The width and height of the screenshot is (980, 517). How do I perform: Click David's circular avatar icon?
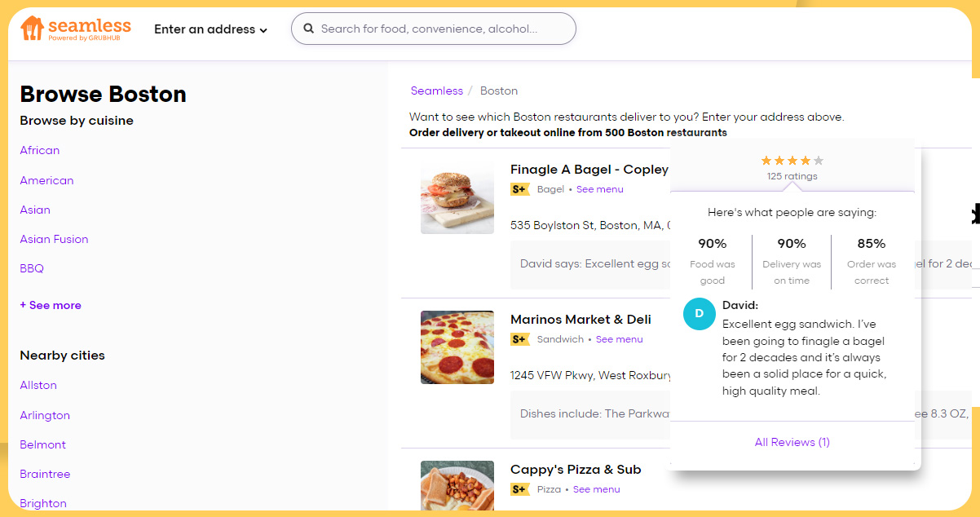(x=699, y=314)
